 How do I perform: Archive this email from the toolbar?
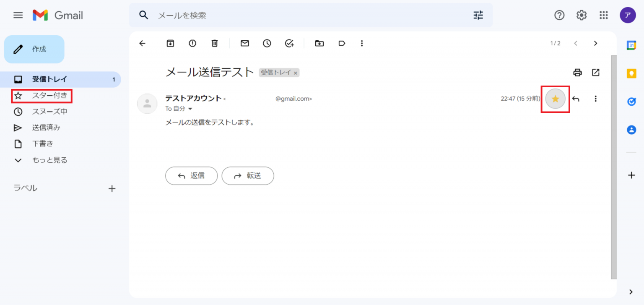click(170, 43)
